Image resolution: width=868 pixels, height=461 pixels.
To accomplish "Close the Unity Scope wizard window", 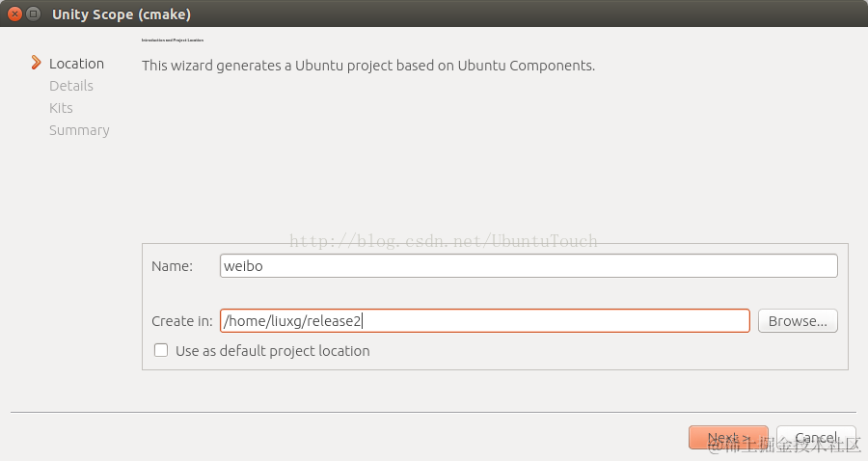I will click(15, 14).
